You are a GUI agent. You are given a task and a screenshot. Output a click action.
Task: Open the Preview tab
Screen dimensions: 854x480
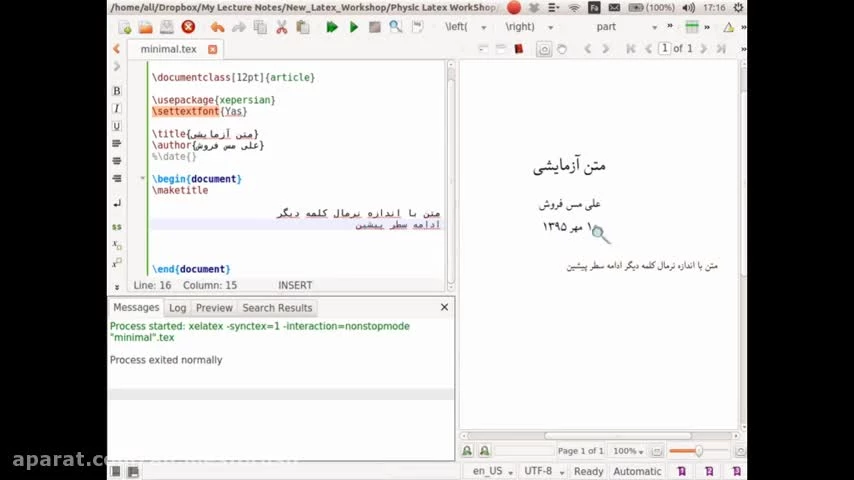coord(214,308)
